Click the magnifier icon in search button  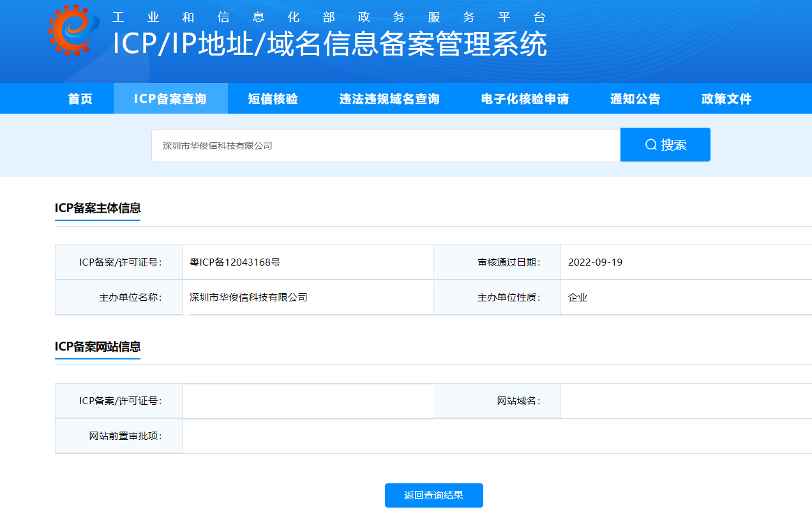pos(650,145)
